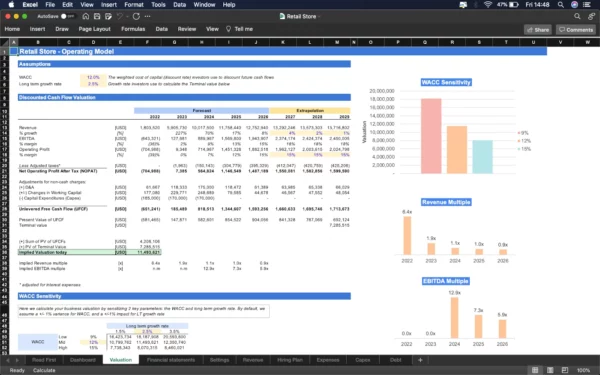
Task: Click the WACC Sensitivity chart title
Action: pyautogui.click(x=446, y=82)
